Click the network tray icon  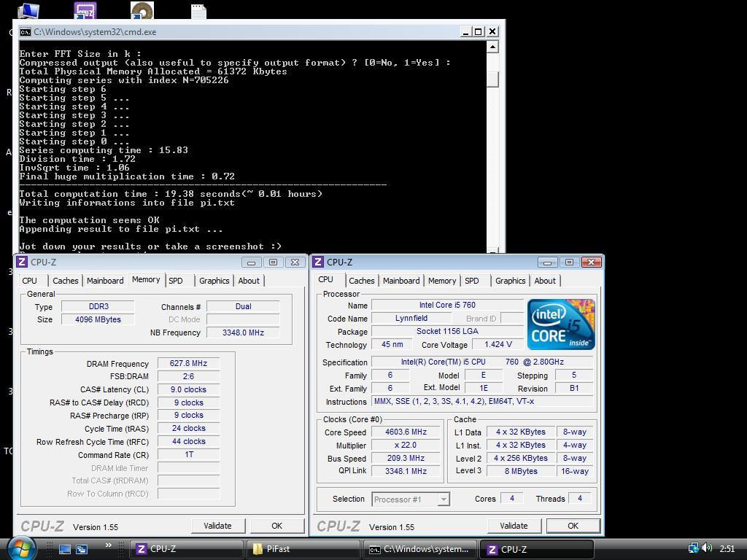coord(693,548)
